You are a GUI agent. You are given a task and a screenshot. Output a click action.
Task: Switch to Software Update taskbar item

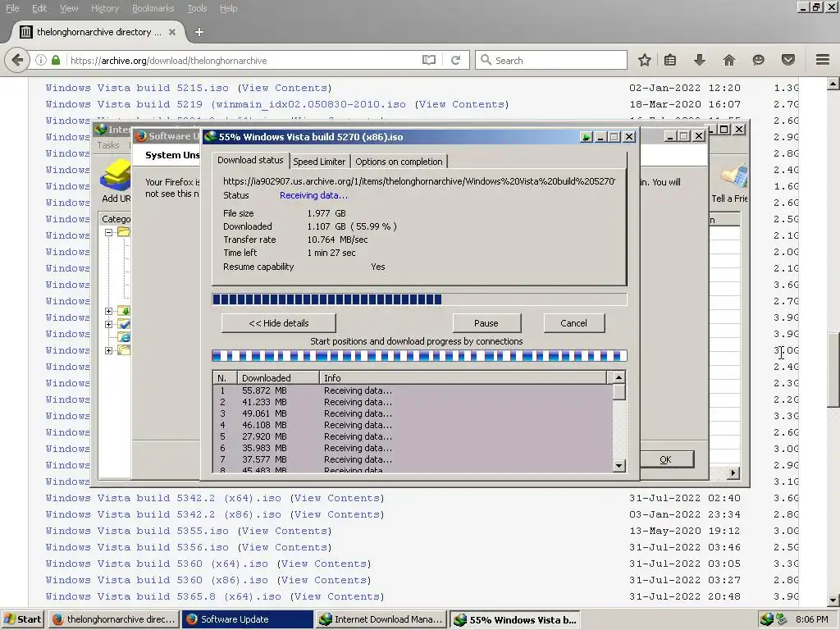[x=248, y=619]
